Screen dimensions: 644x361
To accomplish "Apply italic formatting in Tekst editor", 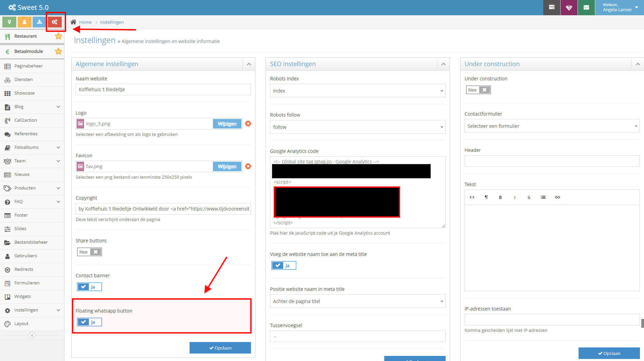I will tap(514, 197).
